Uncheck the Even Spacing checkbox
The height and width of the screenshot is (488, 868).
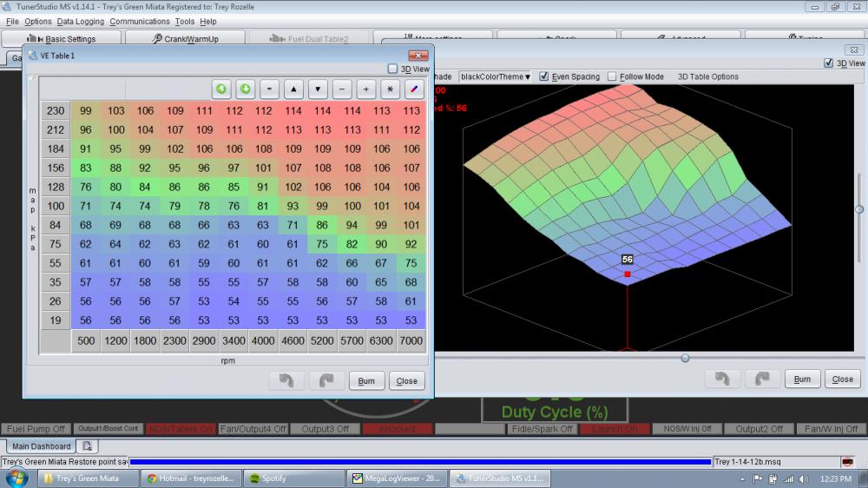544,76
